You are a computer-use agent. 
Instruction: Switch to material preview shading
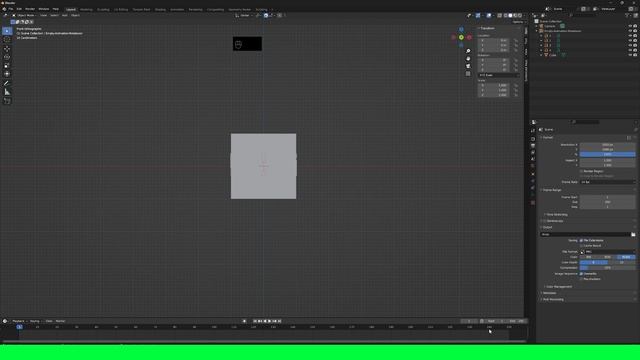[x=515, y=16]
